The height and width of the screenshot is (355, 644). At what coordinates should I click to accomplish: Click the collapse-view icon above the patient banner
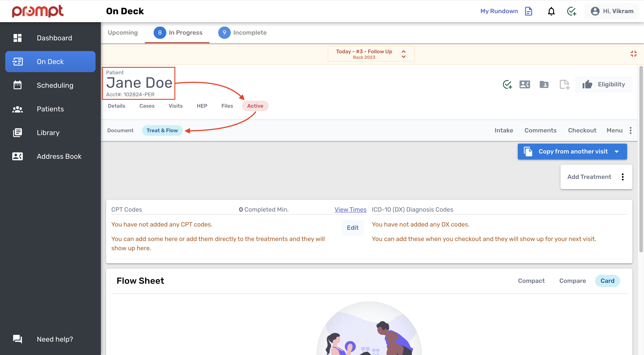(x=634, y=53)
